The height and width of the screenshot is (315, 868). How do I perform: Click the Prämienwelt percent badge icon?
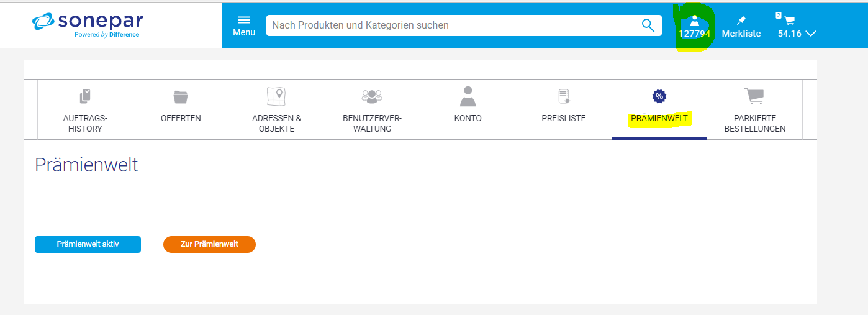coord(659,96)
